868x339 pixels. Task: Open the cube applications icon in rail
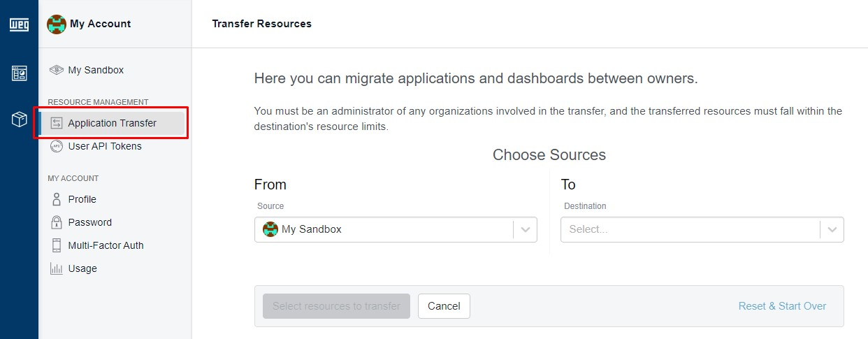(x=19, y=120)
